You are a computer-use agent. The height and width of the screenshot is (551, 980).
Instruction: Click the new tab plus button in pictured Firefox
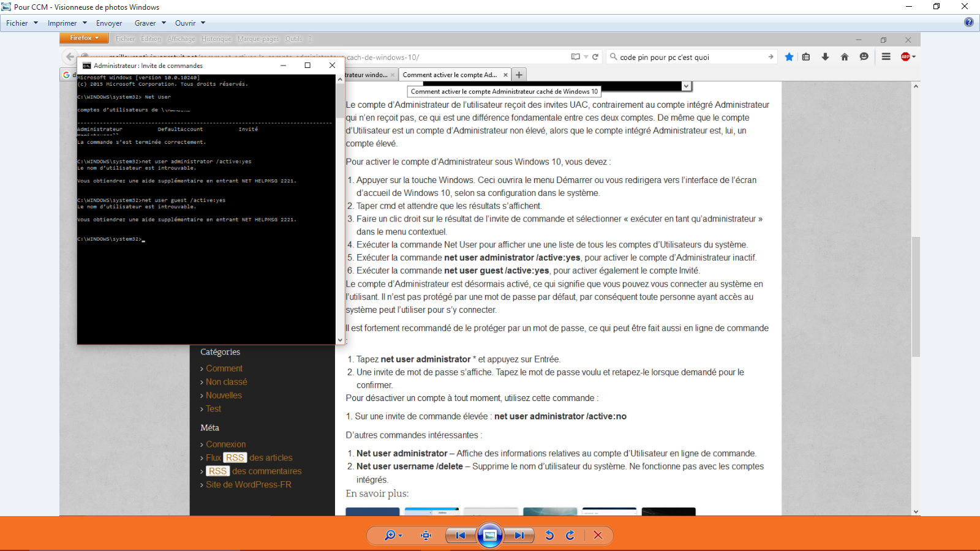point(519,75)
